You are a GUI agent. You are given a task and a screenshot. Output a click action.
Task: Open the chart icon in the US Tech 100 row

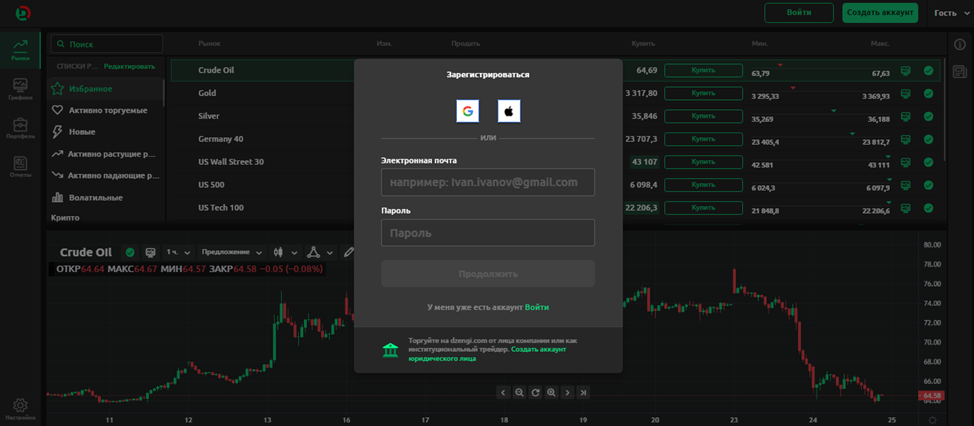[x=906, y=208]
